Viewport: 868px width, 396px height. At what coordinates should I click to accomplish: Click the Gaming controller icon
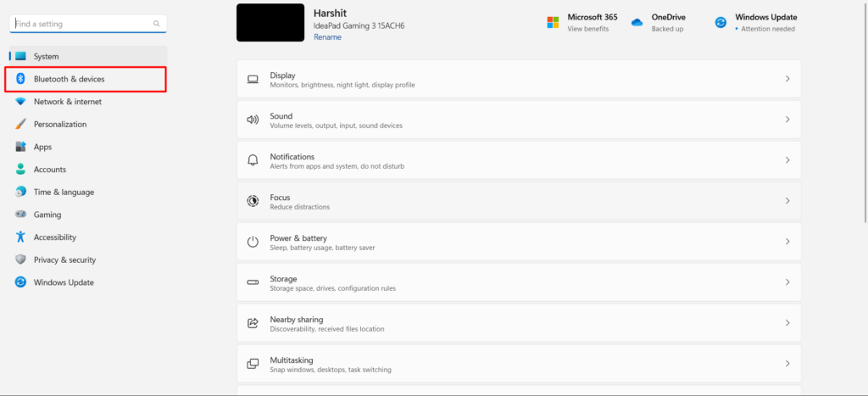(x=20, y=215)
